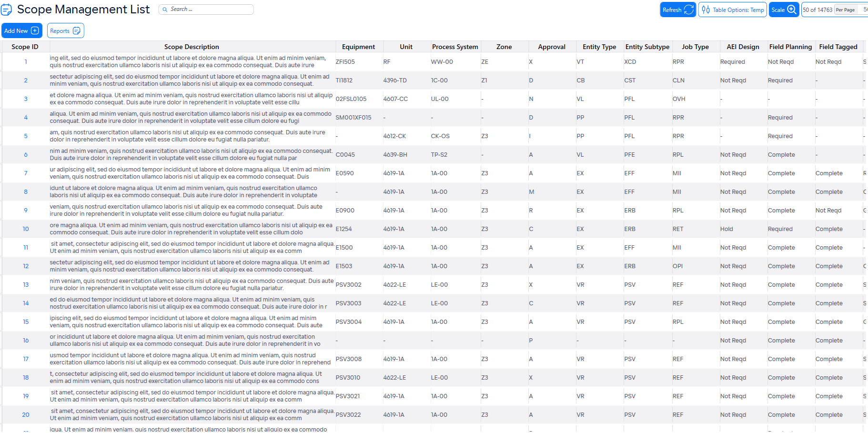This screenshot has width=868, height=433.
Task: Click the notepad logo beside Scope Management List
Action: pyautogui.click(x=7, y=10)
